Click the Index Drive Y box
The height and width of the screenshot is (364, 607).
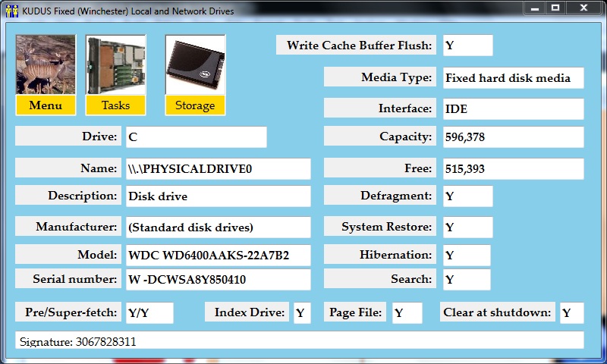tap(301, 312)
